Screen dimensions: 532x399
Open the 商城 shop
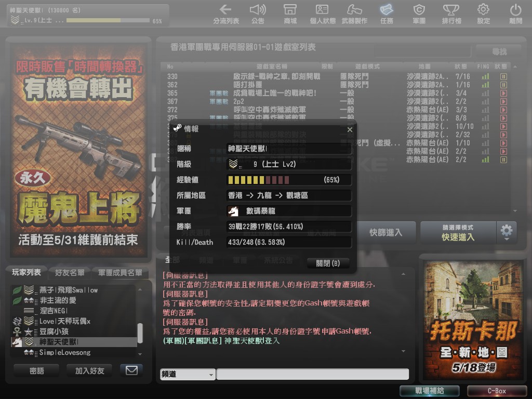click(290, 14)
